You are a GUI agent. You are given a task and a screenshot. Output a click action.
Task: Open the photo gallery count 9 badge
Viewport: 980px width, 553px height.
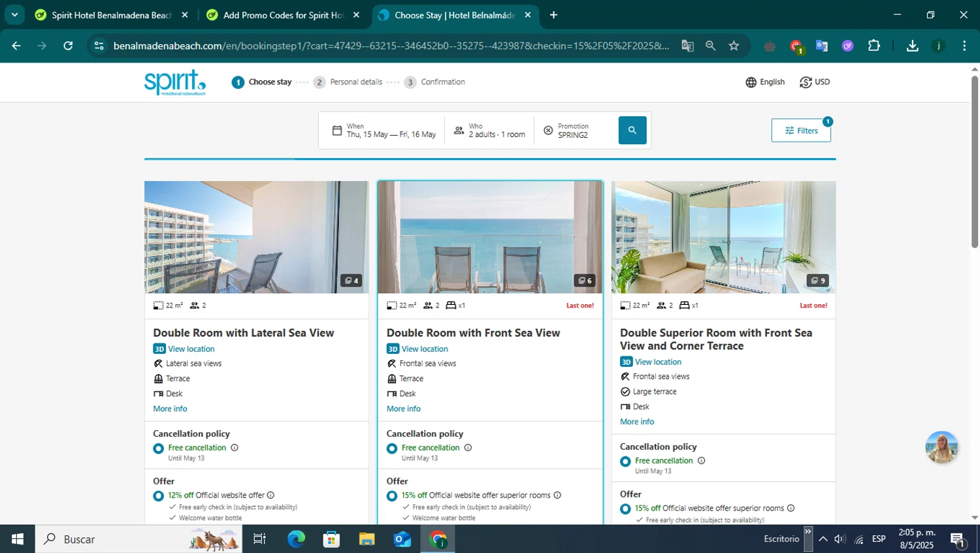click(818, 281)
